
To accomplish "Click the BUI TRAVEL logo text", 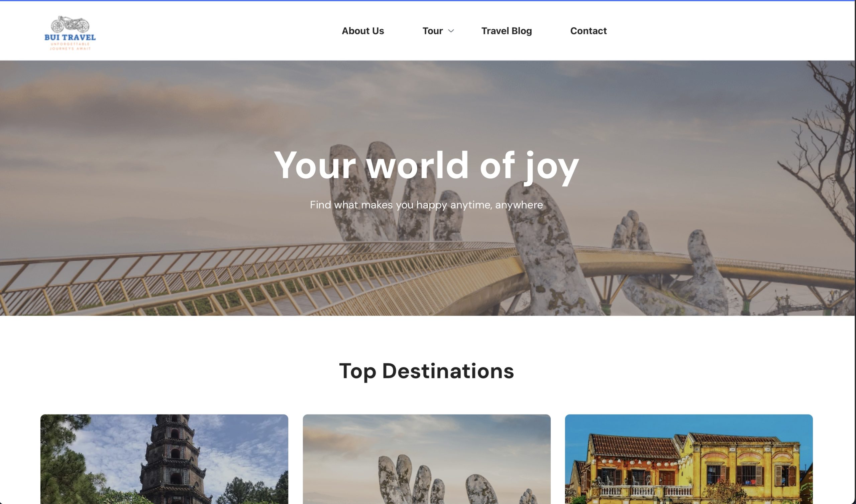I will coord(70,37).
